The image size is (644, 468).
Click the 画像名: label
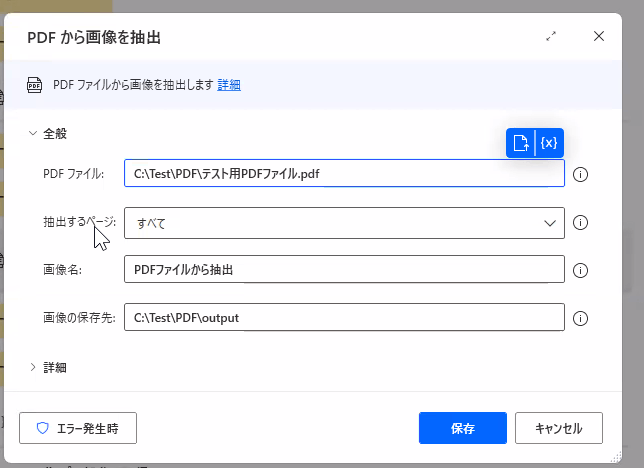click(x=62, y=270)
